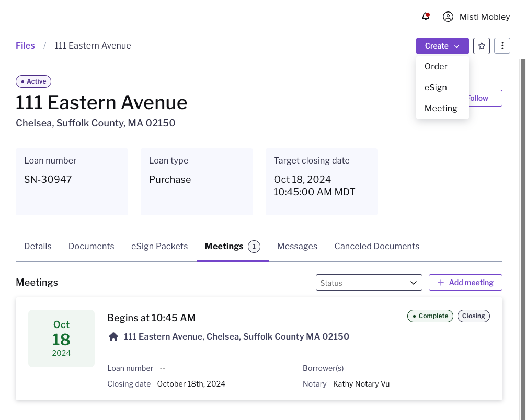Image resolution: width=526 pixels, height=420 pixels.
Task: Click the page vertical scrollbar
Action: point(523,239)
